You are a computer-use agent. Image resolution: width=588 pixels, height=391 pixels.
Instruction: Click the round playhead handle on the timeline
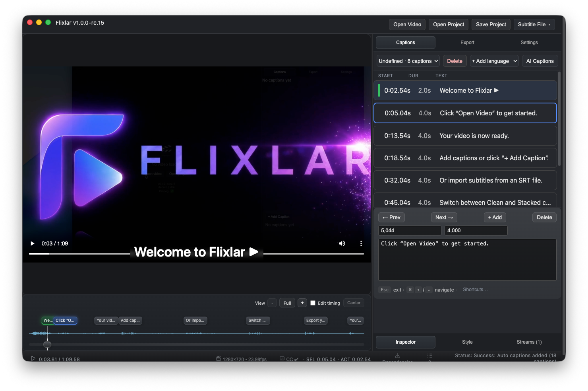(47, 344)
